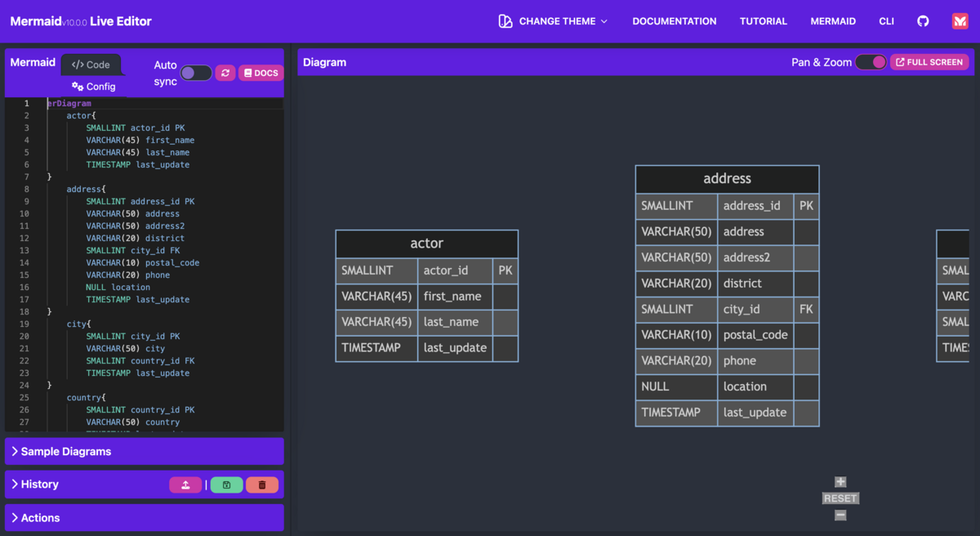Open the Documentation menu link
Screen dimensions: 980x536
pos(675,21)
